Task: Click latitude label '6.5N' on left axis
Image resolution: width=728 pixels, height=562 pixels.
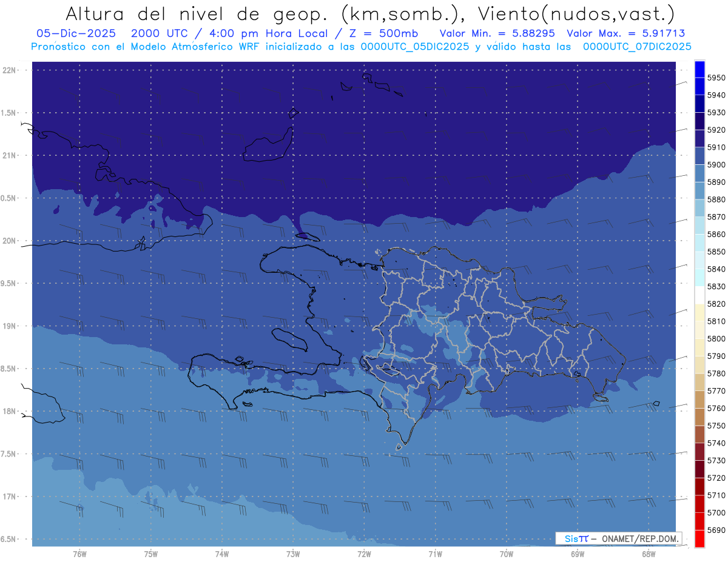Action: tap(9, 539)
